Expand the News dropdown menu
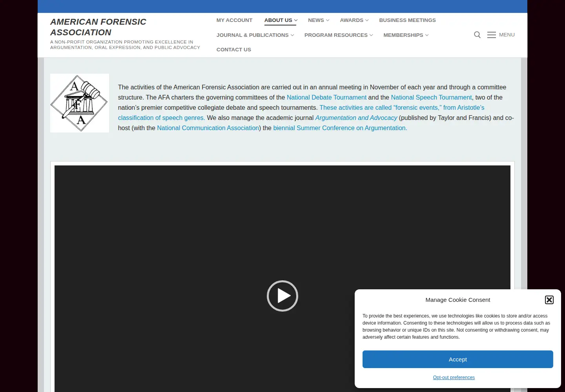 [319, 20]
